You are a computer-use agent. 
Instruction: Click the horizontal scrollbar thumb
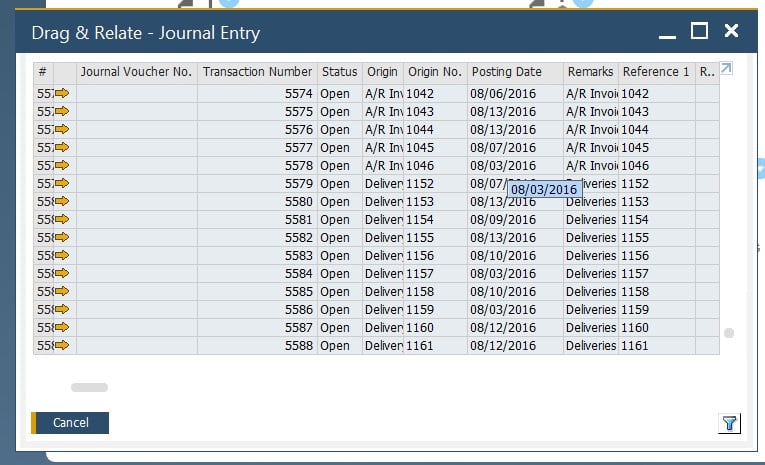(89, 387)
